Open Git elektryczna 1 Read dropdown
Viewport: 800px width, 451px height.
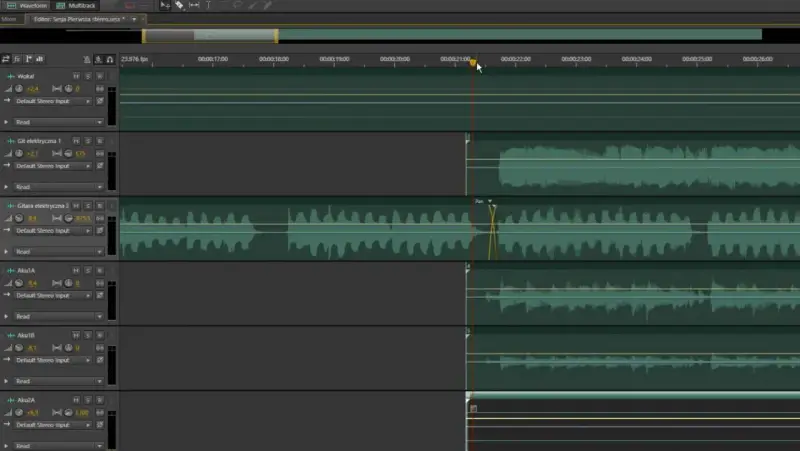pyautogui.click(x=58, y=187)
